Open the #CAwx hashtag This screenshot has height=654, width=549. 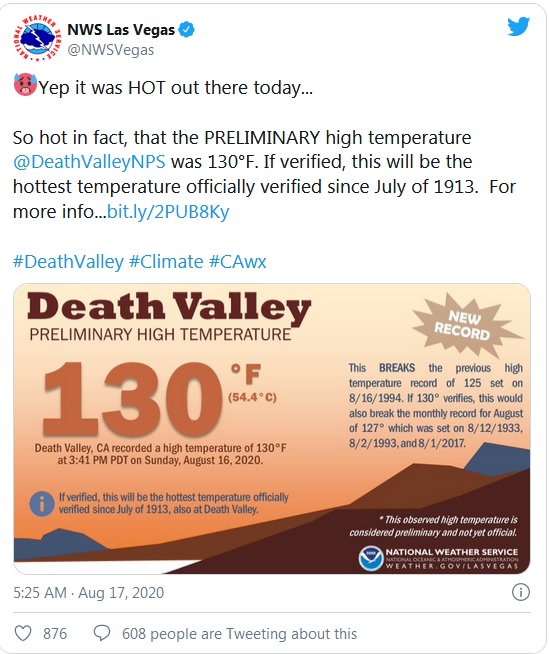[x=237, y=262]
